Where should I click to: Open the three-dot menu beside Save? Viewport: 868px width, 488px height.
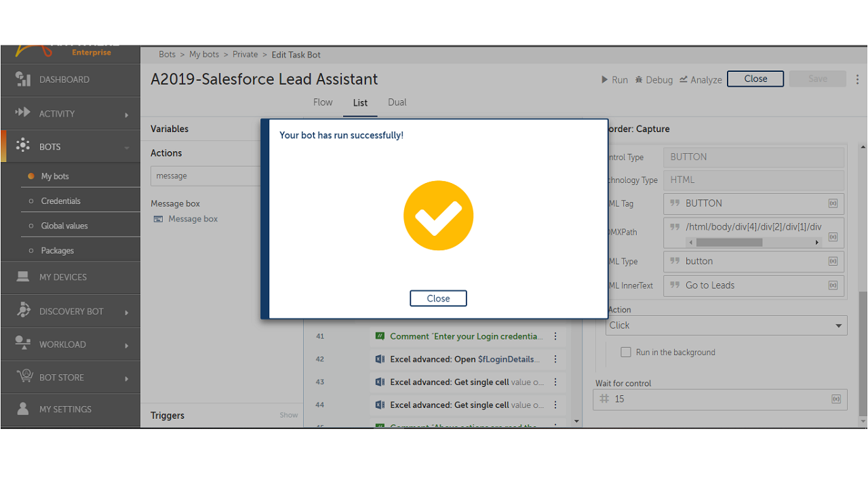(857, 79)
